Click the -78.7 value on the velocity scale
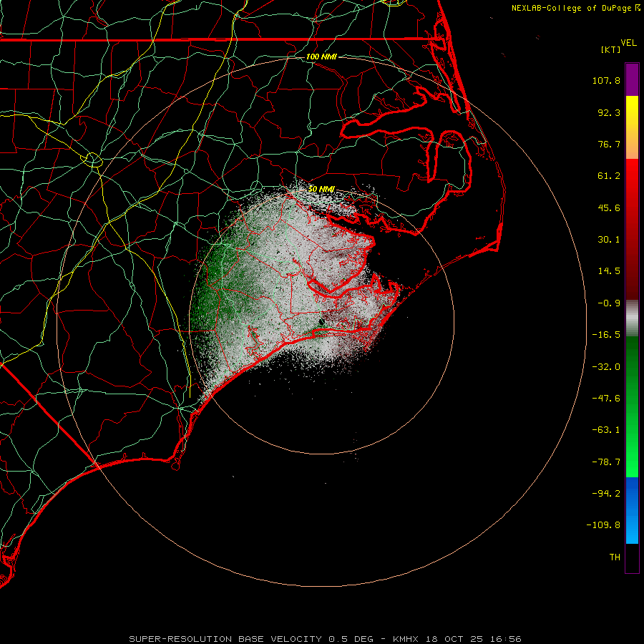Image resolution: width=644 pixels, height=644 pixels. (606, 462)
